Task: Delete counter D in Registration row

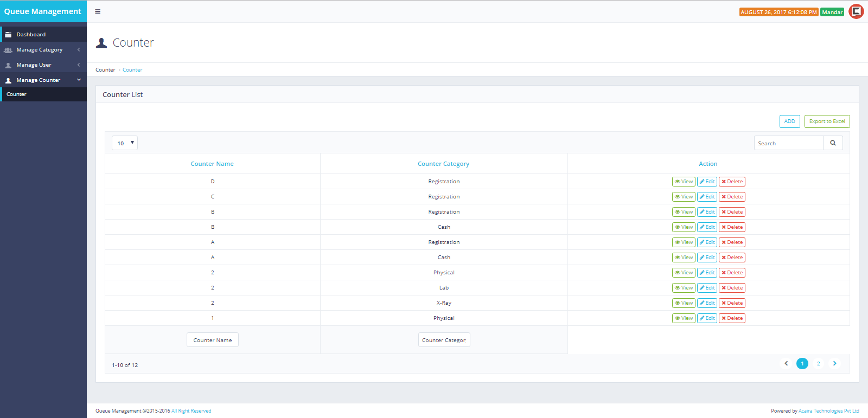Action: click(x=732, y=182)
